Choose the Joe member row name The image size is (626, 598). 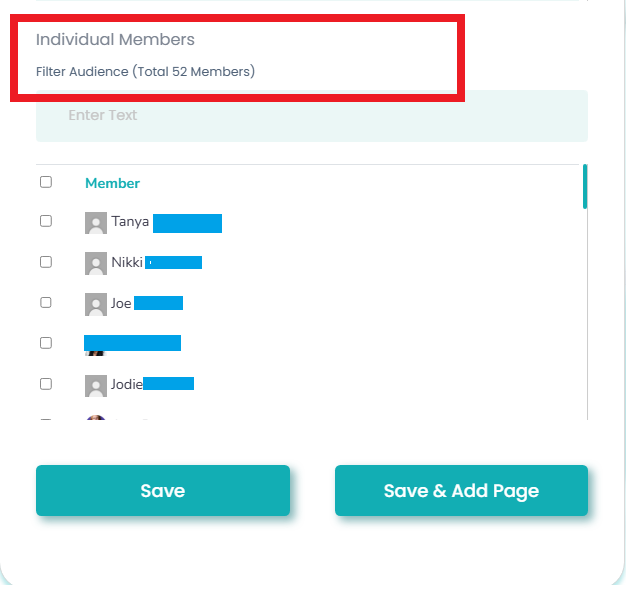click(121, 303)
